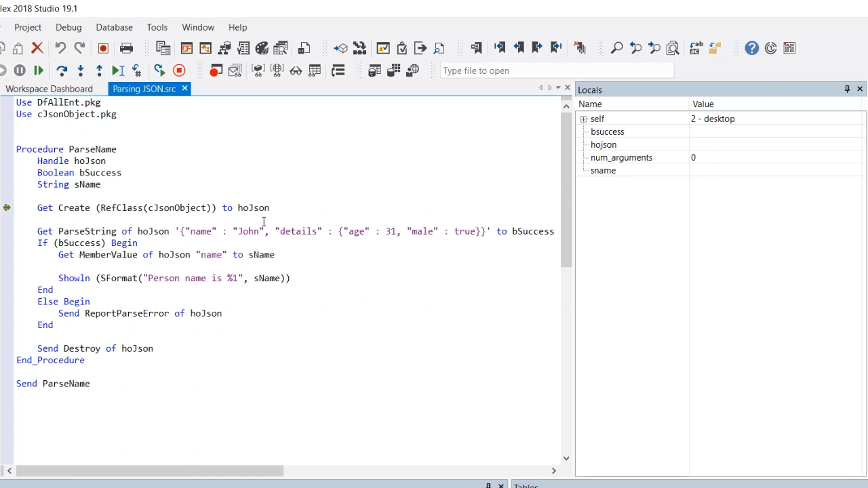Toggle the Locals panel pin
The height and width of the screenshot is (488, 868).
(x=847, y=89)
